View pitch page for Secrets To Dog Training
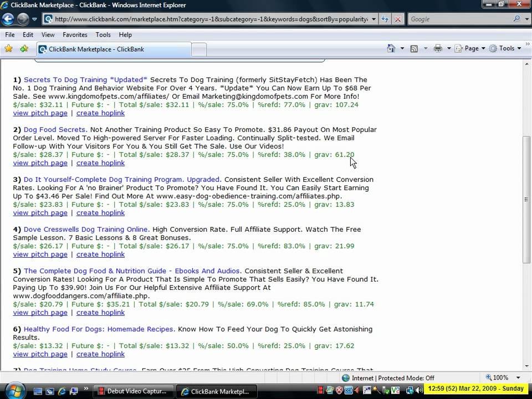The image size is (532, 399). click(40, 113)
